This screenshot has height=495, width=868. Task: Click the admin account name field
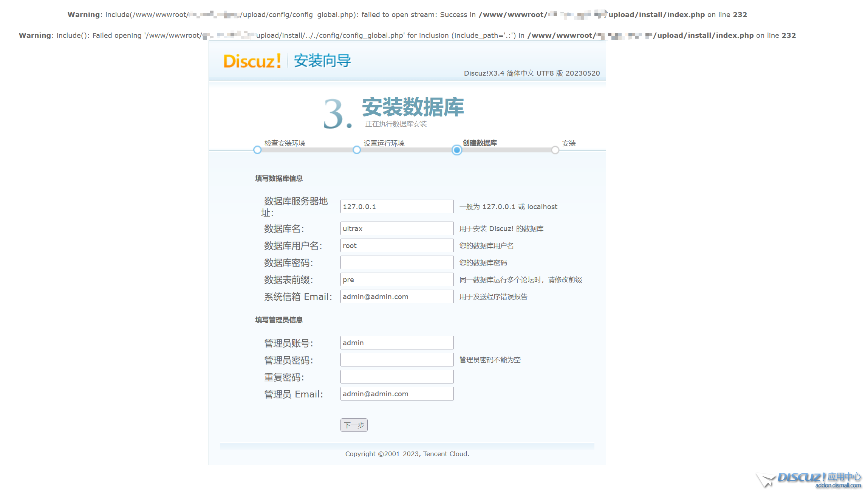(397, 343)
